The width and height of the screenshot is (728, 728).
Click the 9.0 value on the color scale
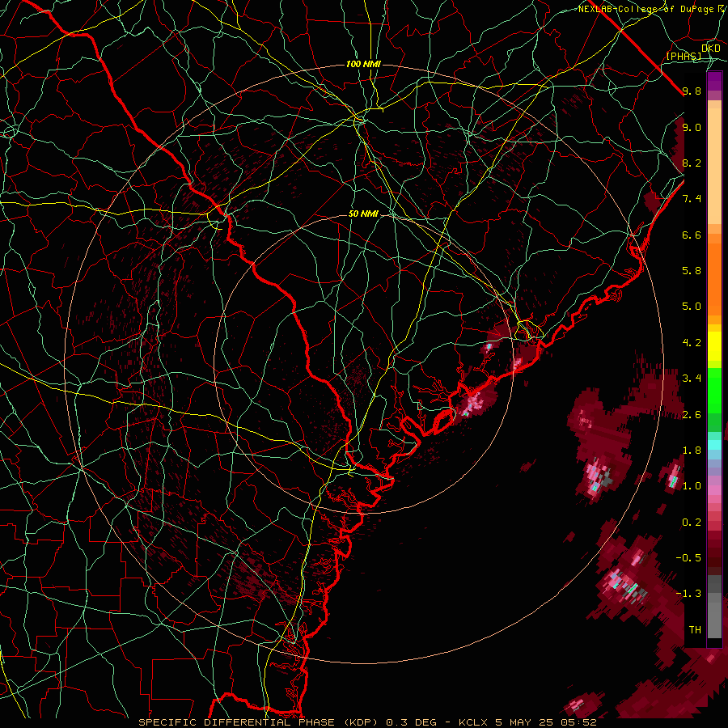tap(692, 127)
